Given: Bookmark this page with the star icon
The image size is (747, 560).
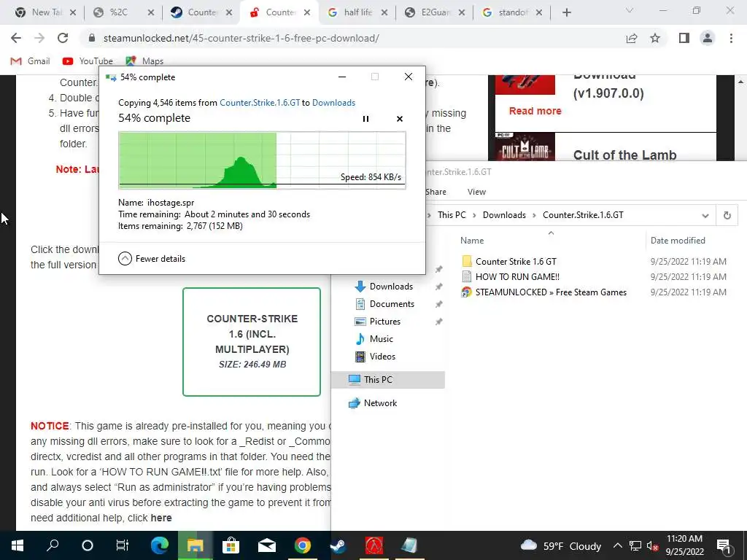Looking at the screenshot, I should pyautogui.click(x=655, y=38).
